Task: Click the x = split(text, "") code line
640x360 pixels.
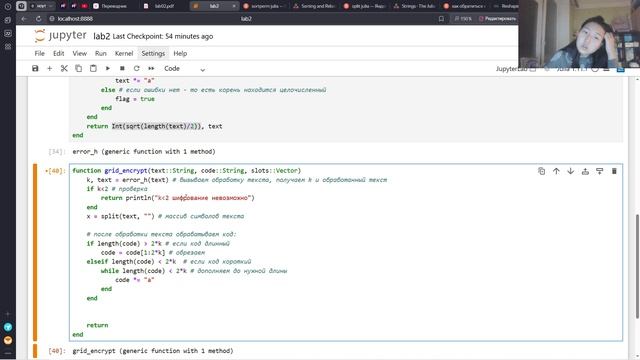Action: [165, 216]
